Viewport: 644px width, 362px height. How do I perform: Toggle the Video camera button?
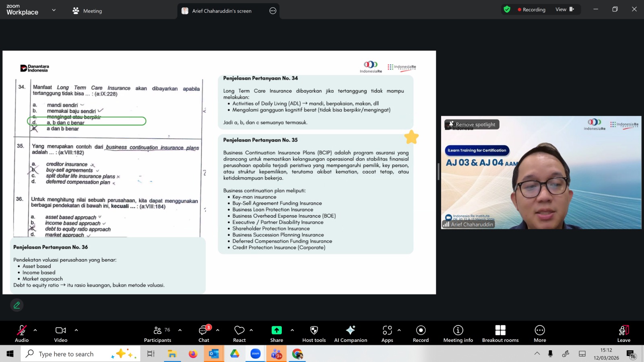pyautogui.click(x=61, y=333)
